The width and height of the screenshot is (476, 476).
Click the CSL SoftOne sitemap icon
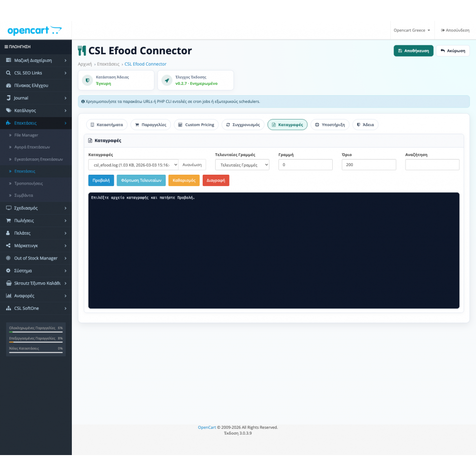(9, 308)
